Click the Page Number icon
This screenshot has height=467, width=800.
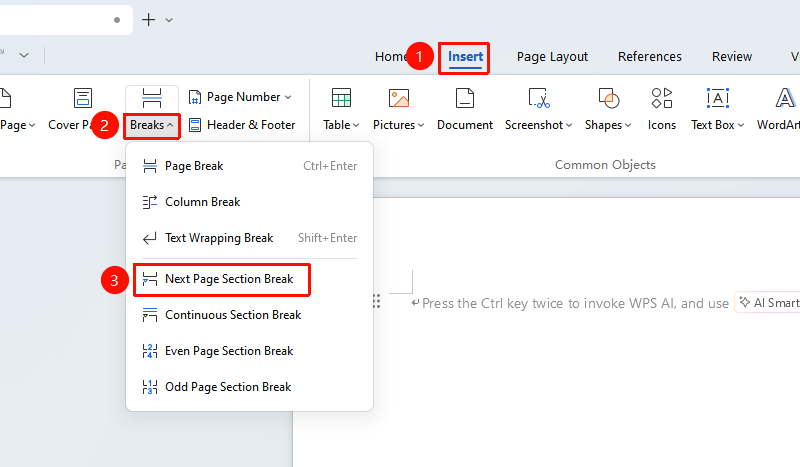point(194,97)
